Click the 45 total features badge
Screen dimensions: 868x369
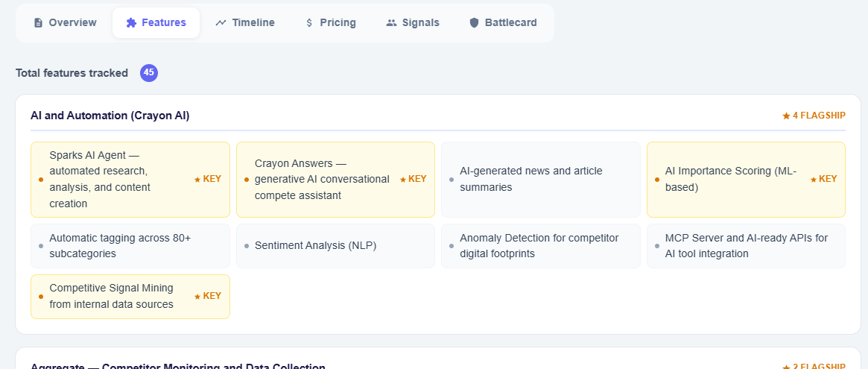click(x=149, y=72)
